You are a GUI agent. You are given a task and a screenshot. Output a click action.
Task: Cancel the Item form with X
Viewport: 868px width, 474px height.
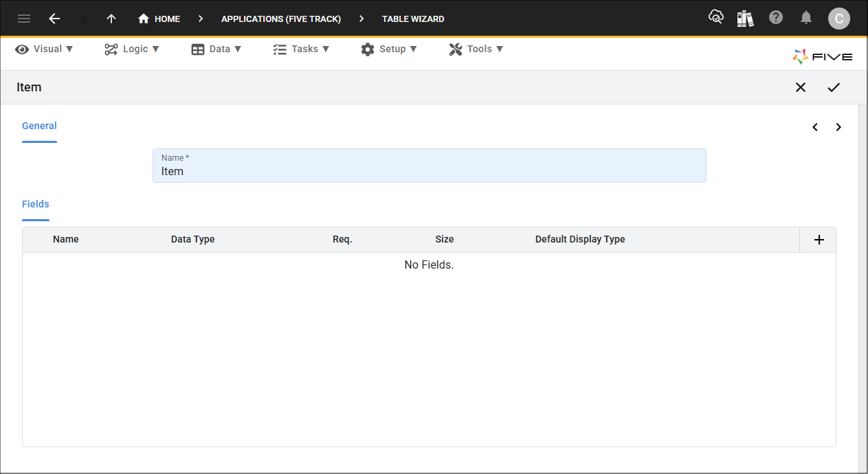click(x=801, y=87)
